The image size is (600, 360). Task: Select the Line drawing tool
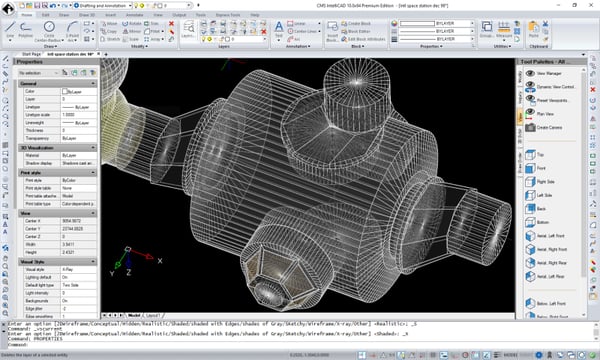point(10,30)
